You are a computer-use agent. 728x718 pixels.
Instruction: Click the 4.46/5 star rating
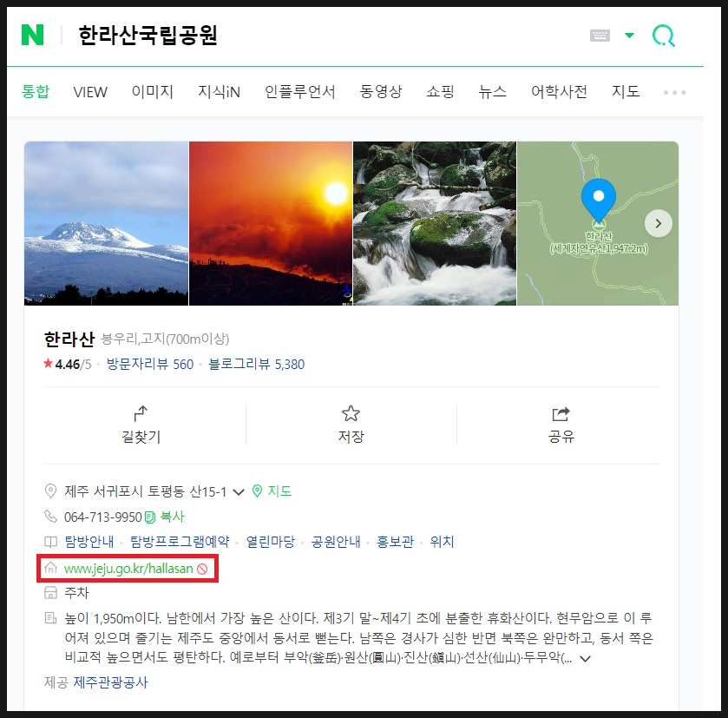click(x=68, y=364)
